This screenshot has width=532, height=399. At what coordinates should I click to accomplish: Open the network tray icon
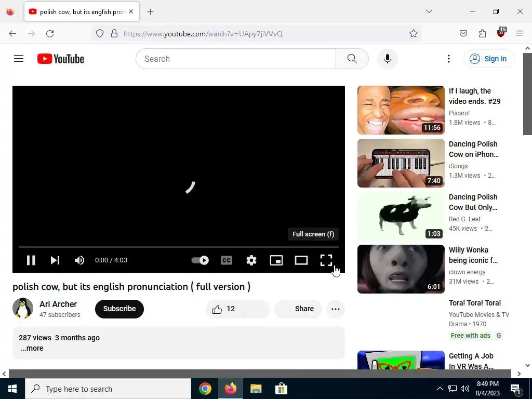tap(453, 389)
